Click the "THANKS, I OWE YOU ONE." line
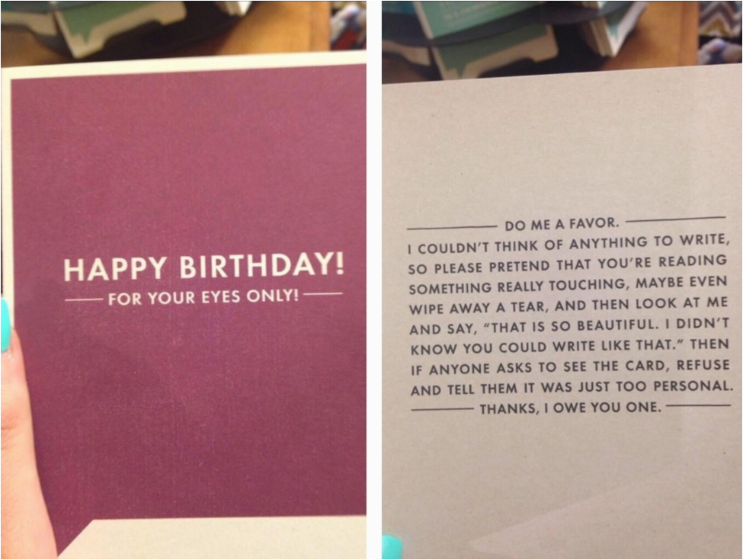 click(x=571, y=408)
